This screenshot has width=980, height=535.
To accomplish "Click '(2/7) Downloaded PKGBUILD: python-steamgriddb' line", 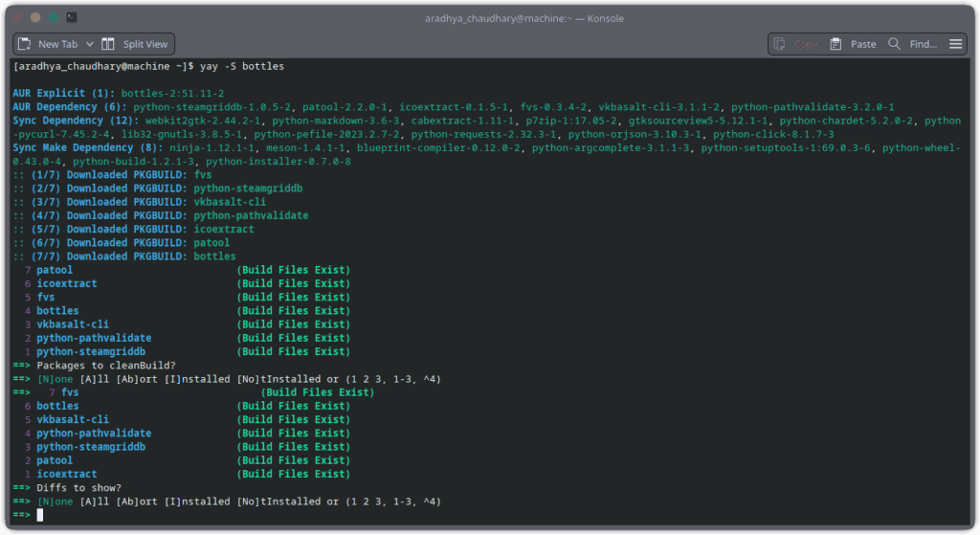I will pos(158,189).
